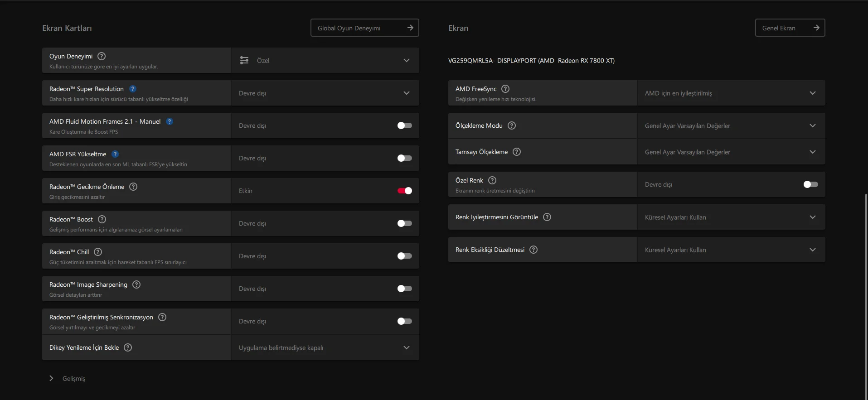Screen dimensions: 868x400
Task: Enable the Radeon Boost switch
Action: point(405,223)
